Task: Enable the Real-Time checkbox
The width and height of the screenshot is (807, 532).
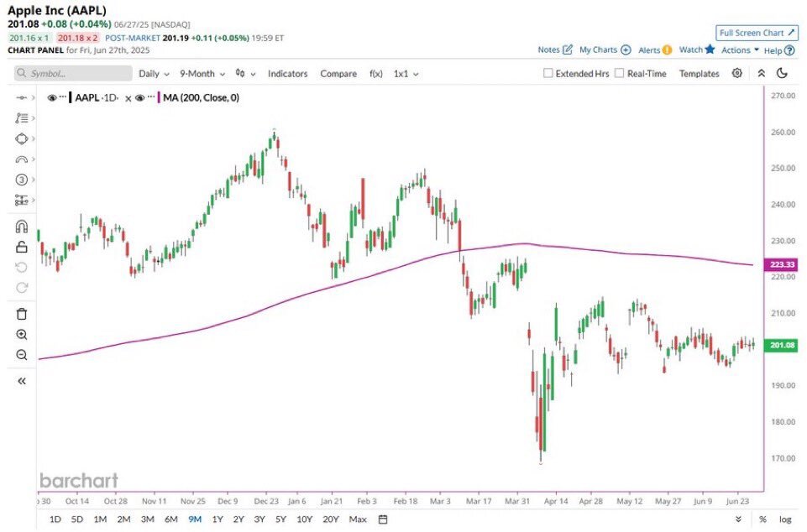Action: click(x=619, y=73)
